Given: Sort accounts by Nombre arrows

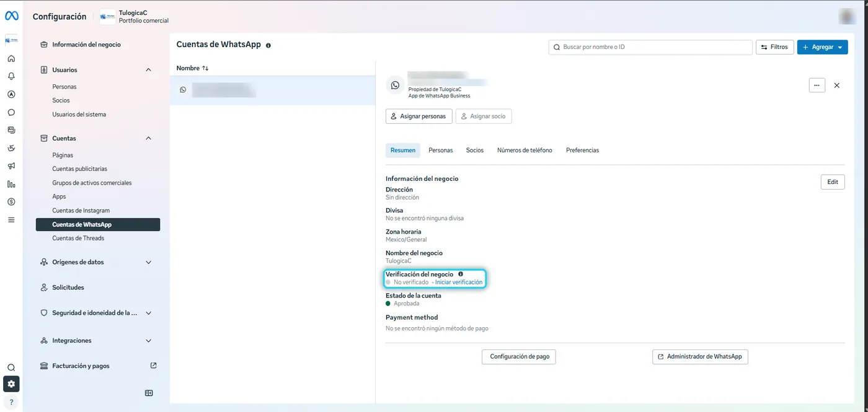Looking at the screenshot, I should [205, 68].
